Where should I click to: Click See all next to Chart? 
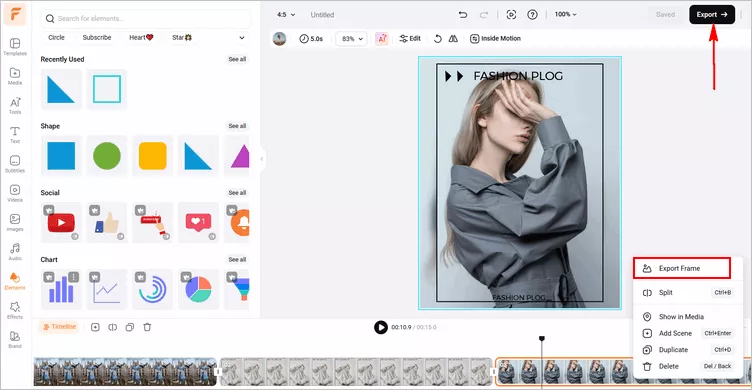(237, 259)
